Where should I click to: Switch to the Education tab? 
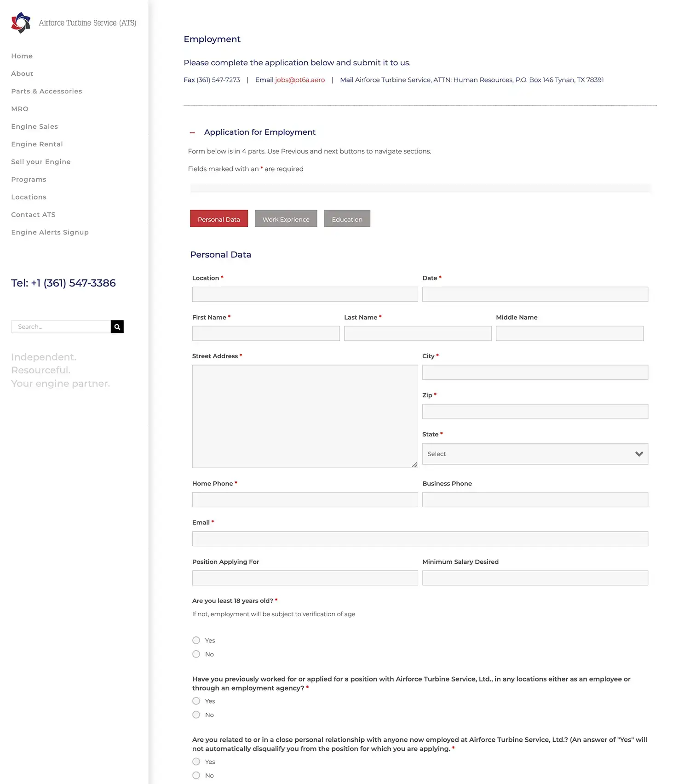point(347,219)
